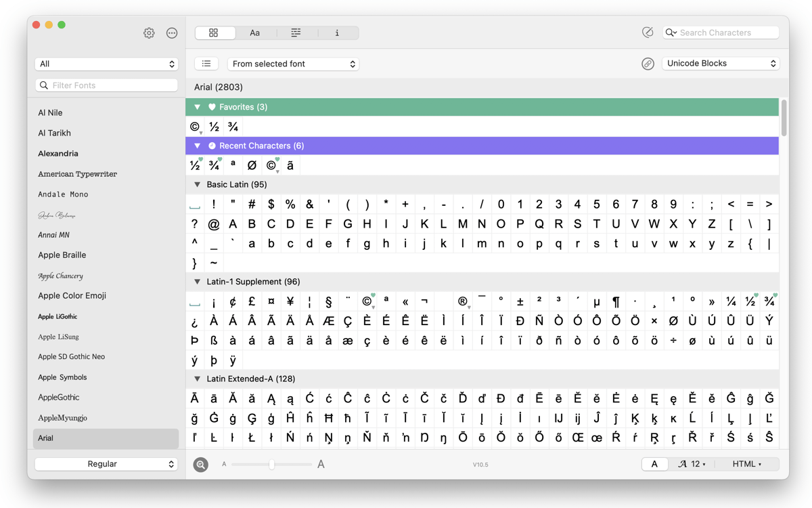Image resolution: width=812 pixels, height=508 pixels.
Task: Collapse the Favorites section
Action: [x=198, y=107]
